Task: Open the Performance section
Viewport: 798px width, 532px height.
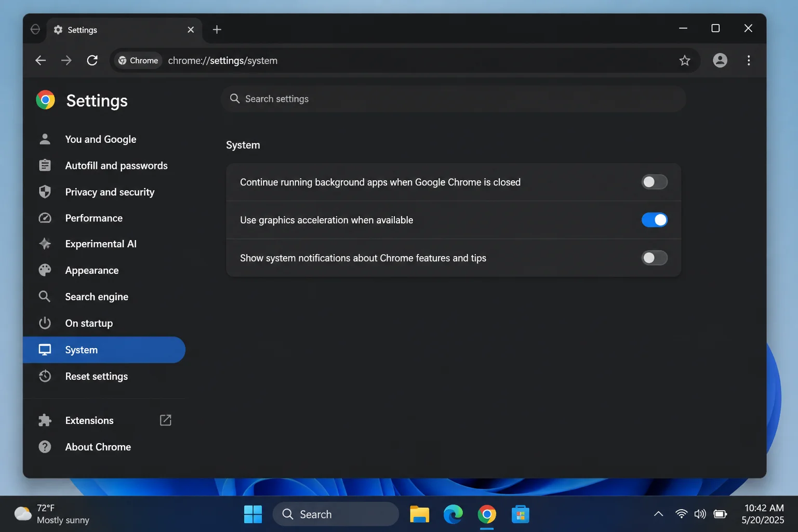Action: pyautogui.click(x=104, y=218)
